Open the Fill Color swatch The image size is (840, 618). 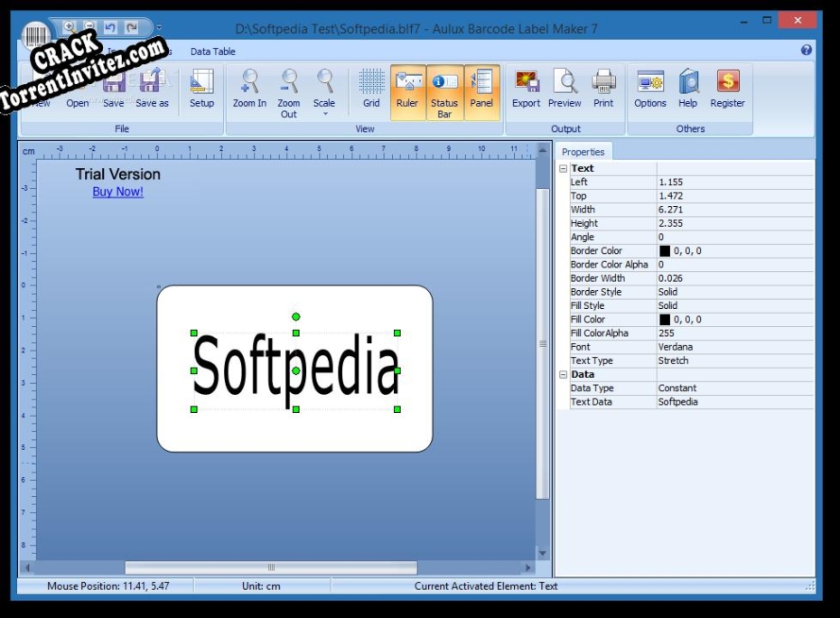point(665,318)
